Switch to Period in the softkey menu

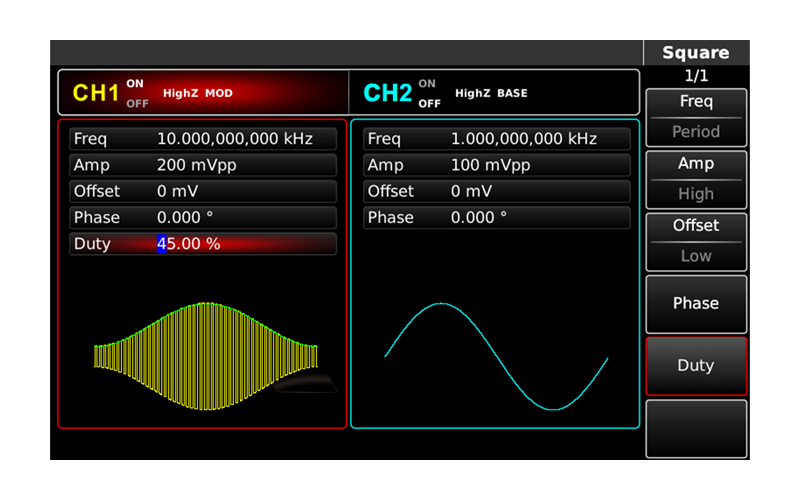(x=696, y=132)
